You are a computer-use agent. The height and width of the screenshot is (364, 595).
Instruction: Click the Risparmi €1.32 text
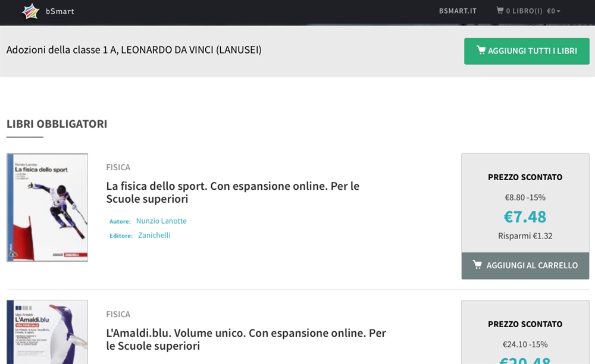point(525,236)
